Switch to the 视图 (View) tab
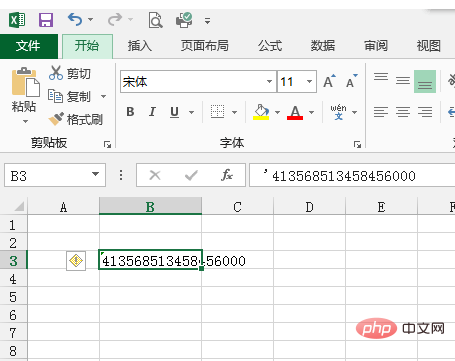The width and height of the screenshot is (455, 361). pos(429,46)
